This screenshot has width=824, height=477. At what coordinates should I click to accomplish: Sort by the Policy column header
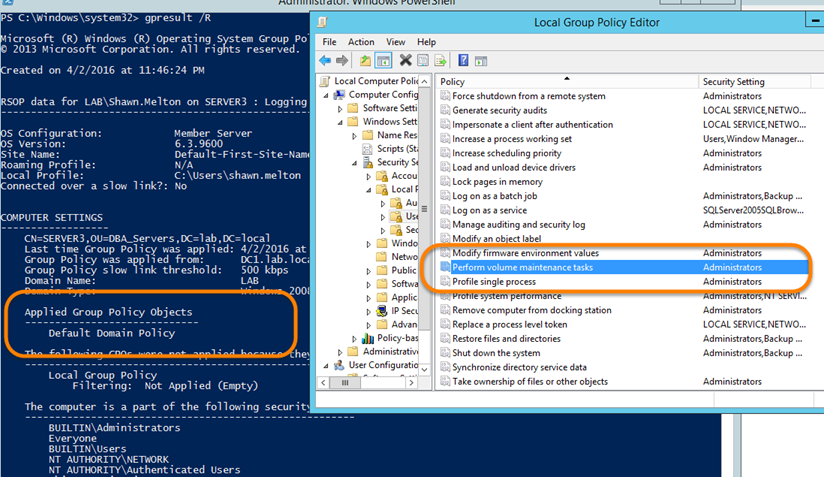point(567,81)
